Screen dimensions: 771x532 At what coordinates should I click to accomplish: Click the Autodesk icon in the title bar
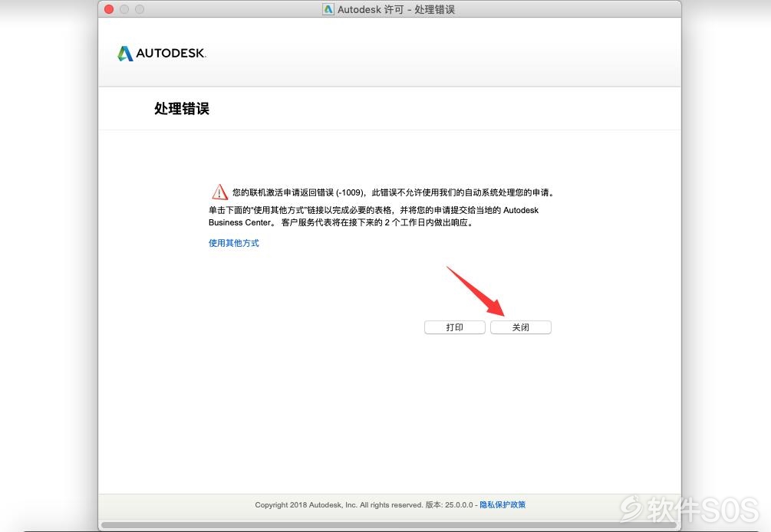[328, 9]
